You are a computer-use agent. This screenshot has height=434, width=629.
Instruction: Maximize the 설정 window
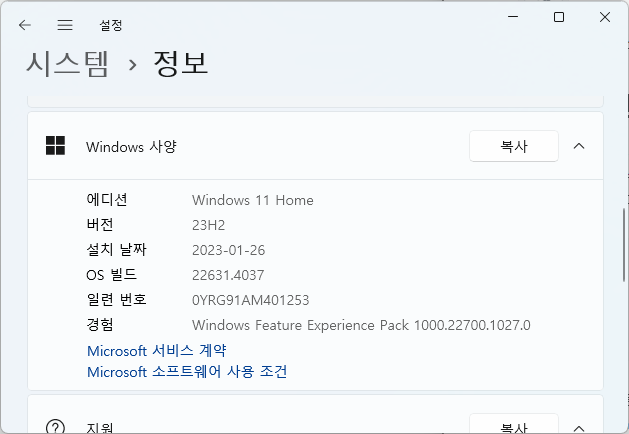pos(559,17)
